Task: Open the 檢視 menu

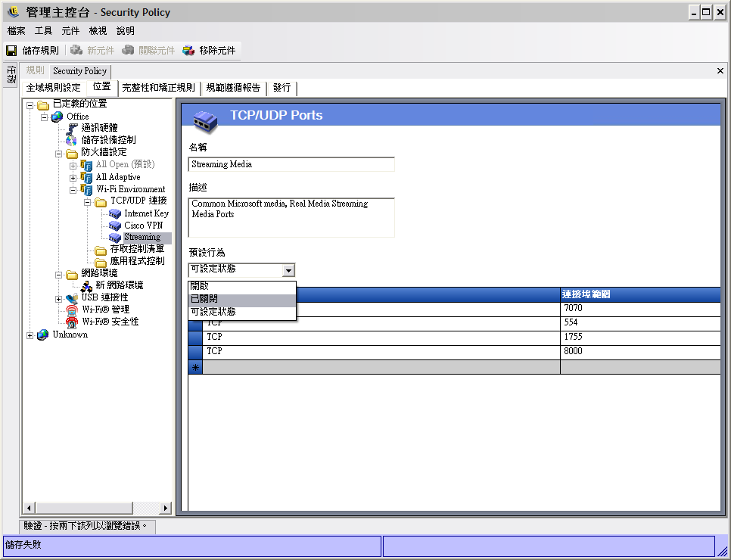Action: tap(98, 31)
